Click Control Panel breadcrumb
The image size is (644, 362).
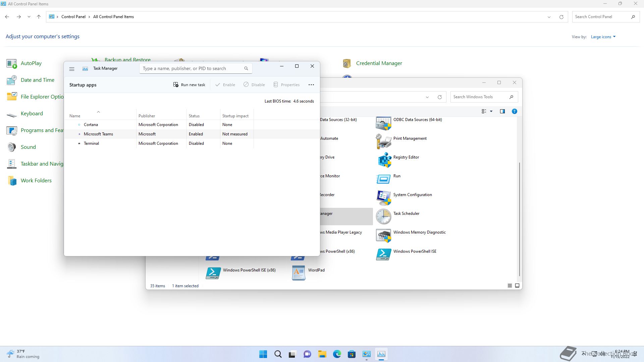pos(73,17)
